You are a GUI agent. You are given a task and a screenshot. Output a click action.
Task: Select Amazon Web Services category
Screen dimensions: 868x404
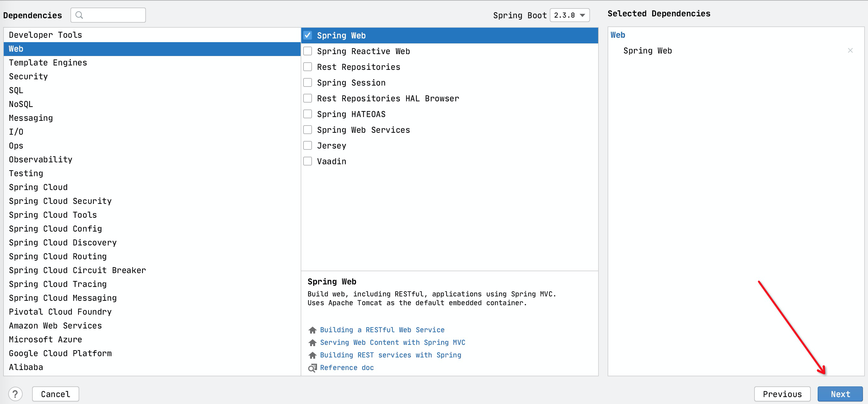(152, 325)
